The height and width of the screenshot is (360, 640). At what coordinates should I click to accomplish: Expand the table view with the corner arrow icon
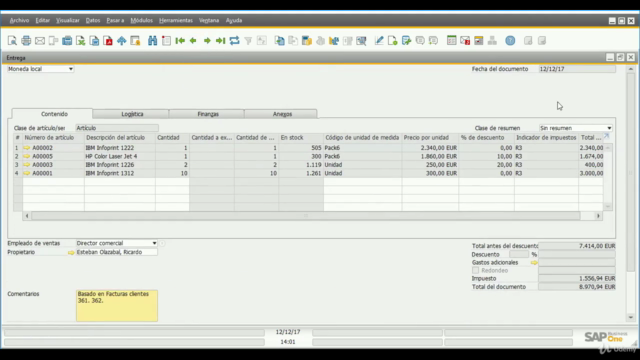[x=607, y=136]
